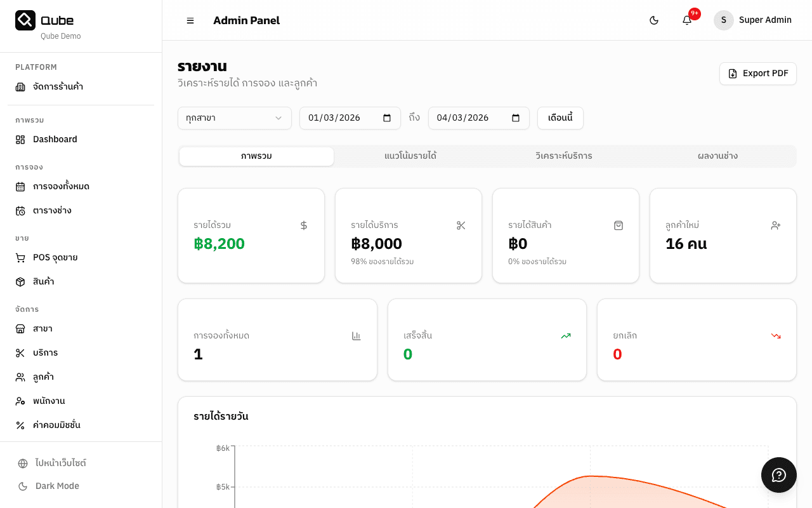Open the Super Admin profile menu
Screen dimensions: 812x508
pyautogui.click(x=753, y=20)
